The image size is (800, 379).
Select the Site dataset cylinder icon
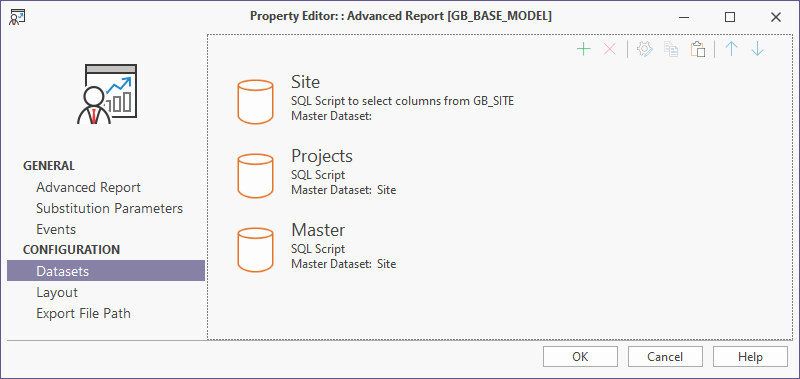coord(256,102)
